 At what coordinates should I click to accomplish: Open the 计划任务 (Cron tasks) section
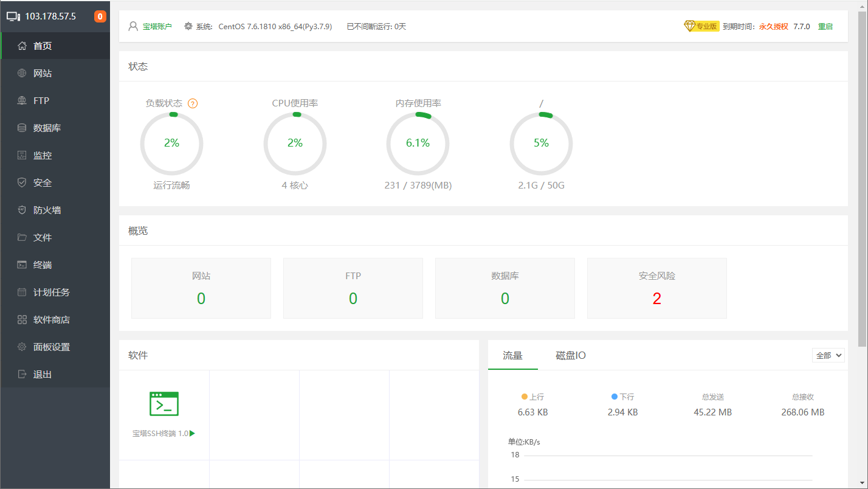coord(50,291)
